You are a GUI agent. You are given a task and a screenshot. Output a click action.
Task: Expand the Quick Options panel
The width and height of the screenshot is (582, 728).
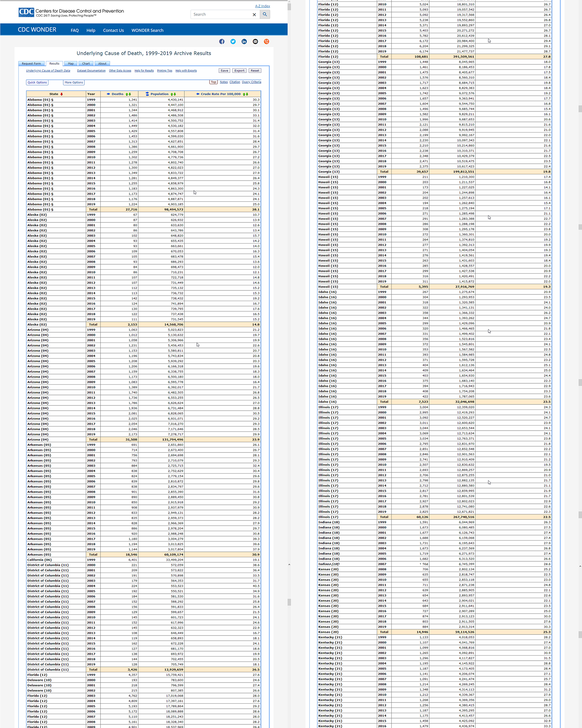point(37,83)
